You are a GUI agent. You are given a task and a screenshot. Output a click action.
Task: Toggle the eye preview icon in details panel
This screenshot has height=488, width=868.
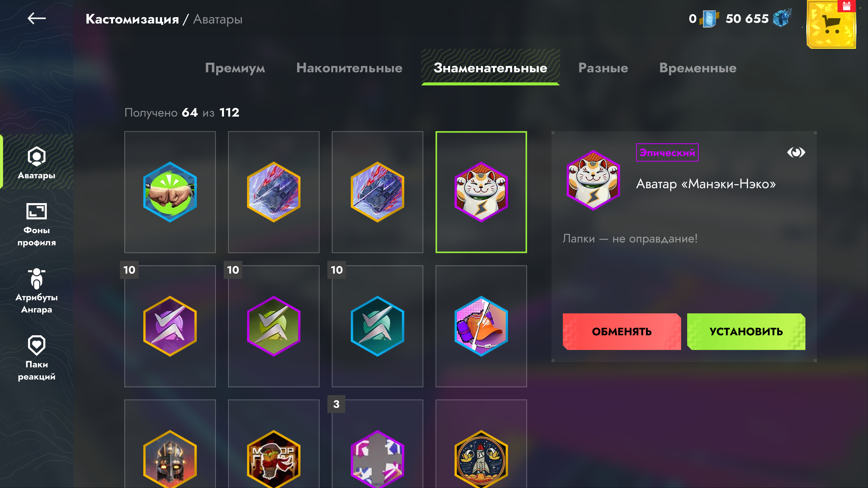(x=796, y=152)
